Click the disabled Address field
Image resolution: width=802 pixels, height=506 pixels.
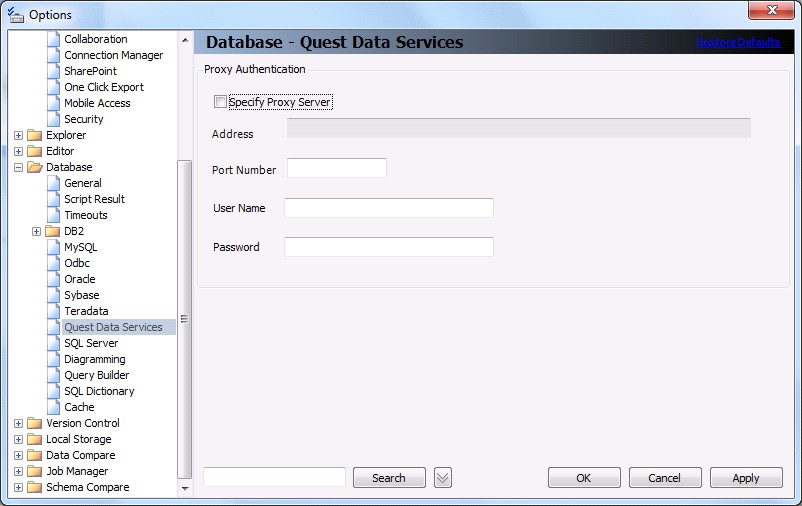[519, 128]
